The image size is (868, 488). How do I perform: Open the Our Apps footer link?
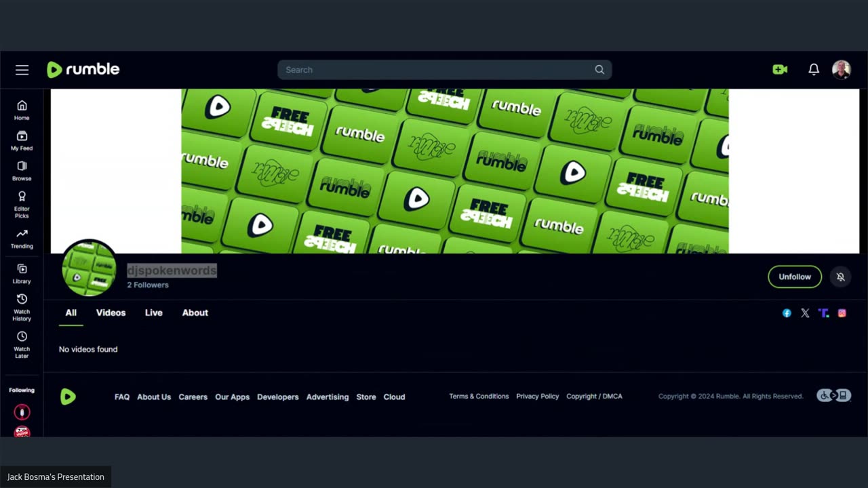point(233,396)
